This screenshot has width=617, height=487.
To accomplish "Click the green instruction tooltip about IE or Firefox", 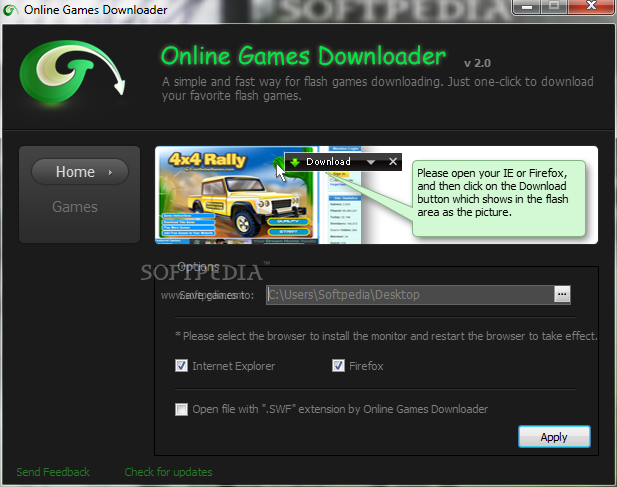I will point(499,198).
